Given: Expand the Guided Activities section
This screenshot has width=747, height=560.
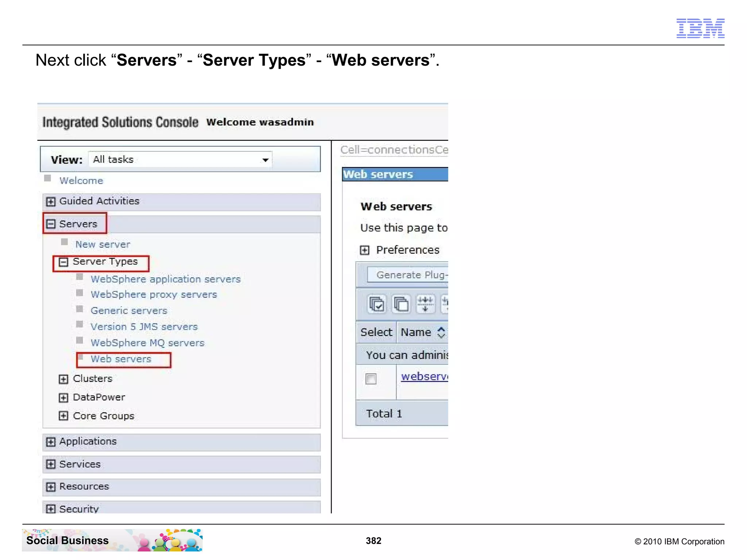Looking at the screenshot, I should 51,202.
